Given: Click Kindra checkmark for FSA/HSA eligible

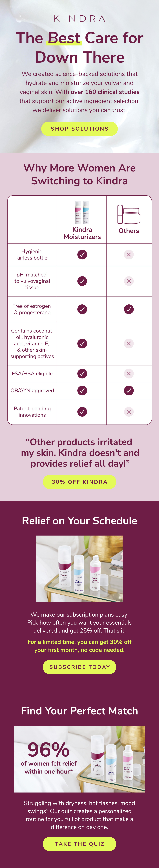Looking at the screenshot, I should 82,373.
